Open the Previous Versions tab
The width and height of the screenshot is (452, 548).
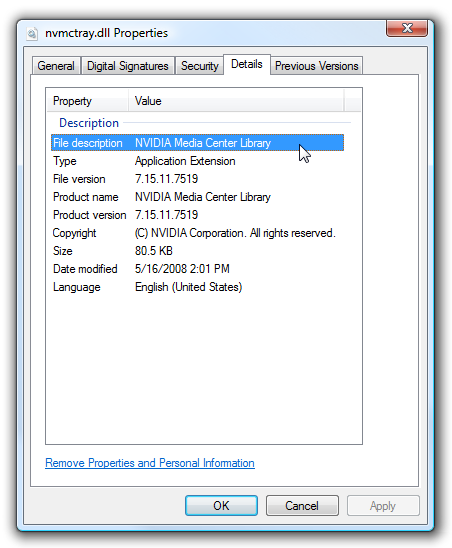(x=316, y=66)
